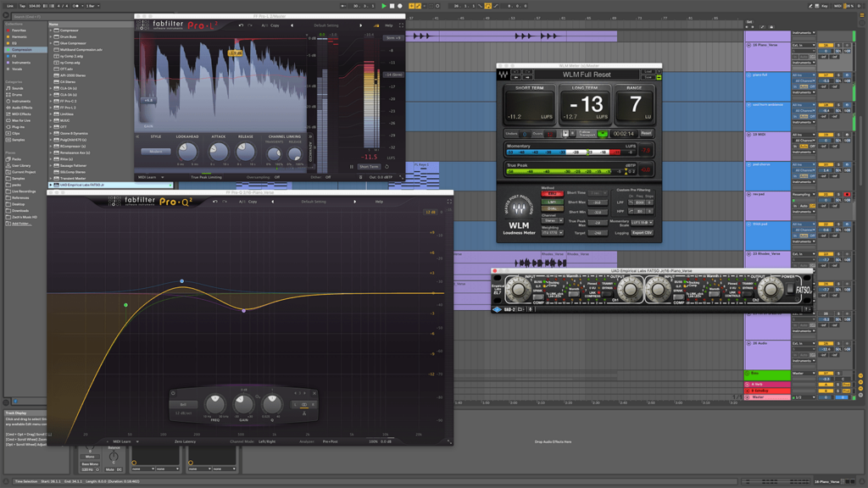Expand UAD Empirical Labs FATSO Jr item
This screenshot has width=868, height=488.
[x=51, y=185]
